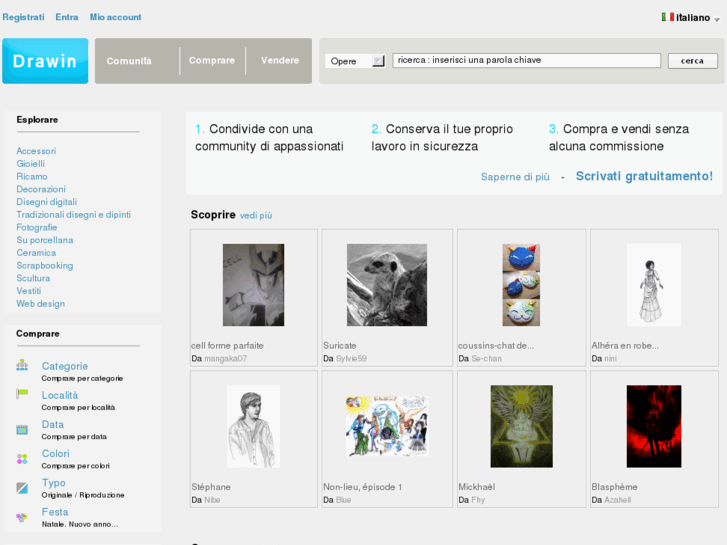Open the Vendere menu

click(280, 60)
